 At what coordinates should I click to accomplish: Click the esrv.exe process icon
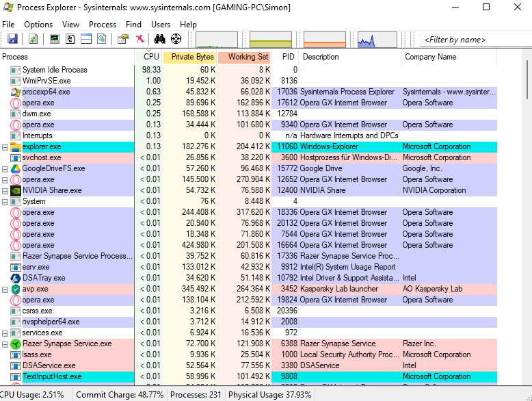coord(16,268)
